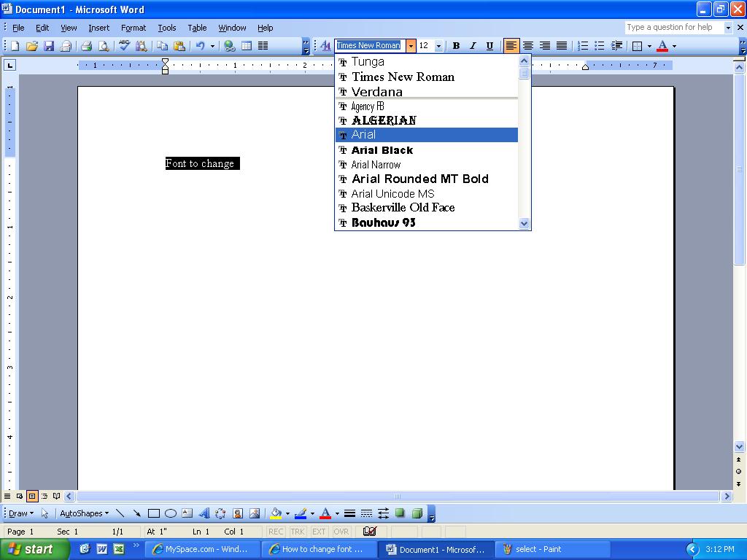
Task: Apply a bulleted list
Action: coord(600,46)
